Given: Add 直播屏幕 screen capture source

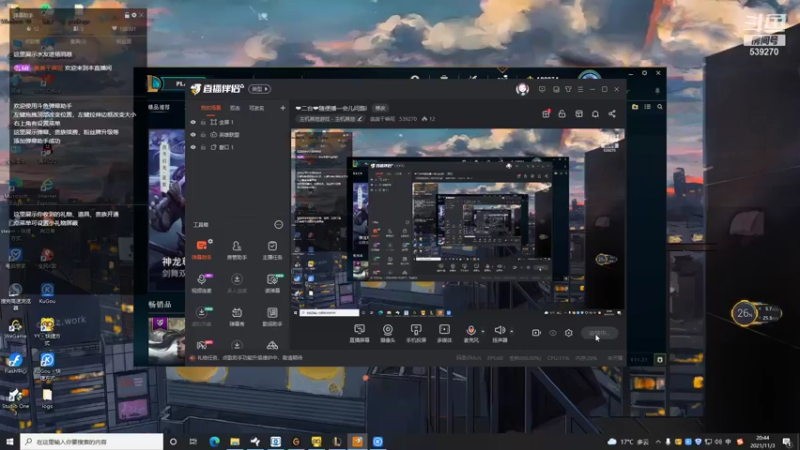Looking at the screenshot, I should tap(359, 333).
